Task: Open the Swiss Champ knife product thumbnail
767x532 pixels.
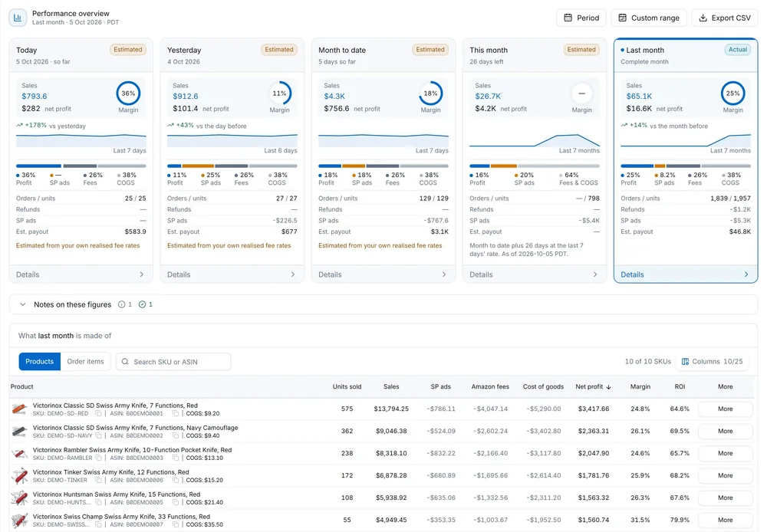Action: (x=19, y=521)
